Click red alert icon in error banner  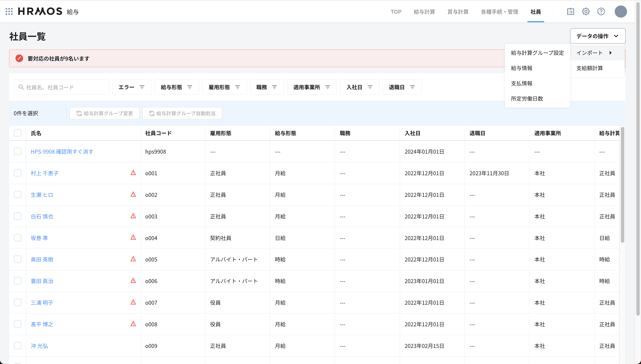tap(19, 58)
